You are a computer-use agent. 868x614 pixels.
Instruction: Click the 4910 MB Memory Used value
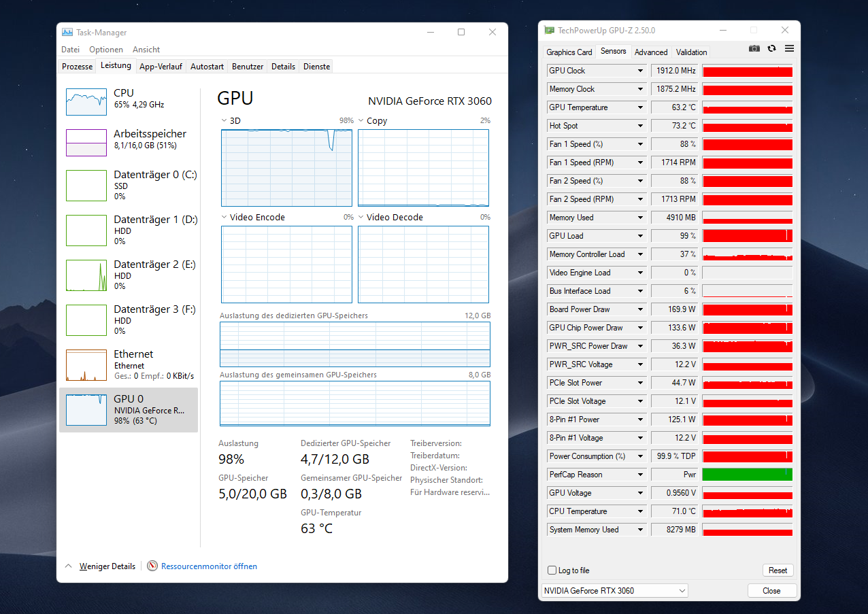pyautogui.click(x=675, y=218)
